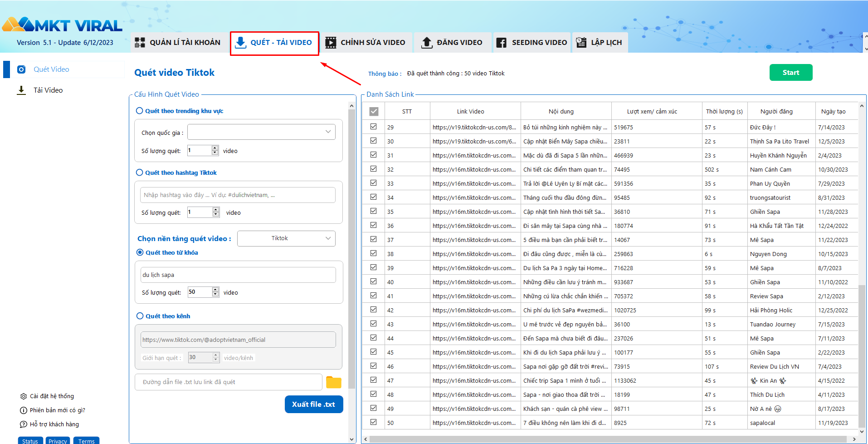Click the Privacy button
The image size is (868, 444).
58,441
